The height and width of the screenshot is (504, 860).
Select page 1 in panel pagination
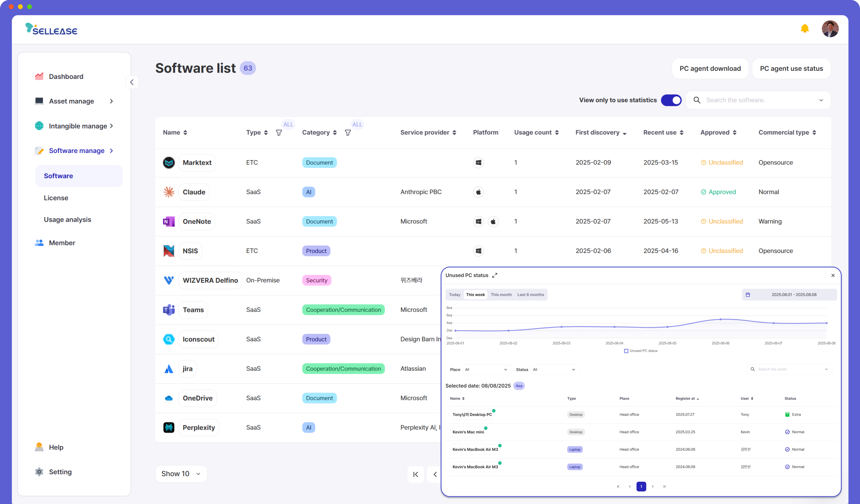(x=641, y=487)
